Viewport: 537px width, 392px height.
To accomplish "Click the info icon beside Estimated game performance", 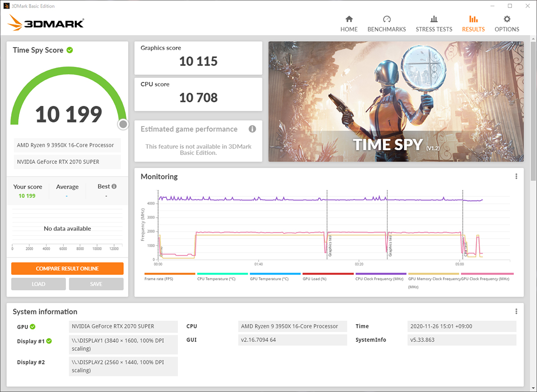I will tap(252, 129).
